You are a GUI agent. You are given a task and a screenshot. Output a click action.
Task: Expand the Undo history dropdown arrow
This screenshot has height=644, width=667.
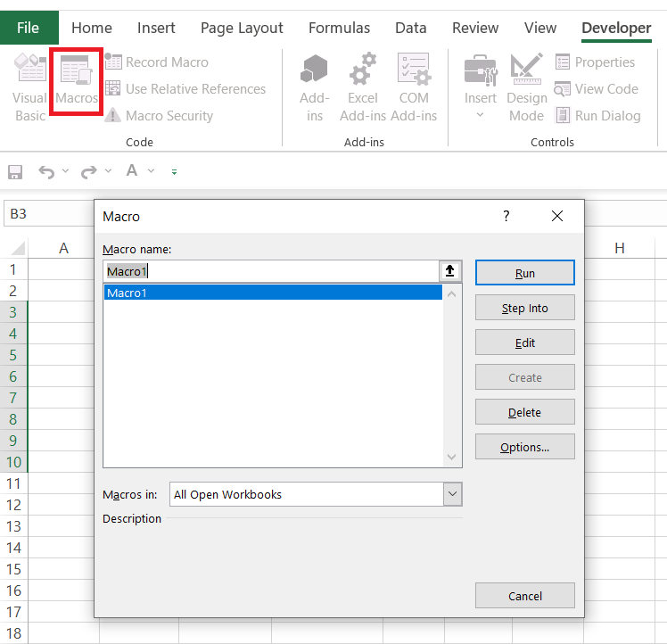point(66,171)
